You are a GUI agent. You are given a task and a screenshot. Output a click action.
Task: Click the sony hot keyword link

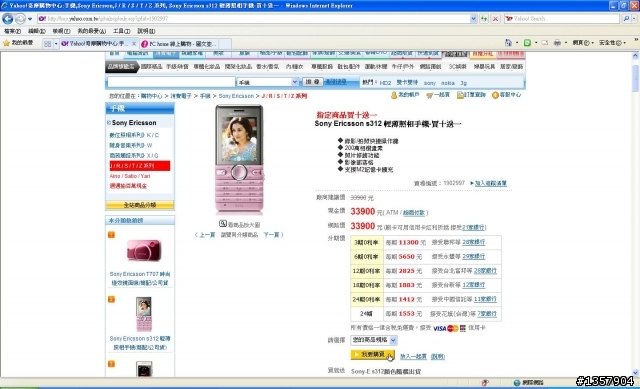click(x=429, y=83)
